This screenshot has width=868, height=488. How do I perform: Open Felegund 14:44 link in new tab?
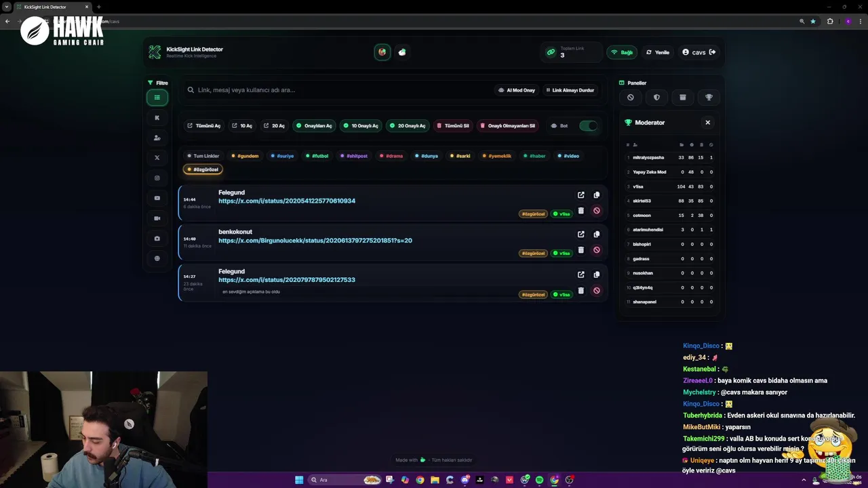[580, 195]
